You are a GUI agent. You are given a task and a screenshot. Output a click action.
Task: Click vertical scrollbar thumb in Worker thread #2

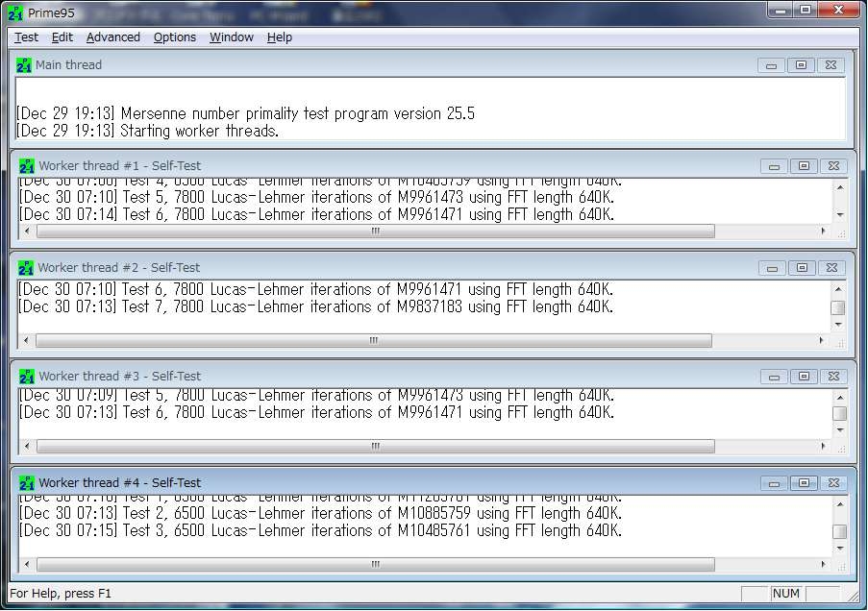[x=838, y=307]
